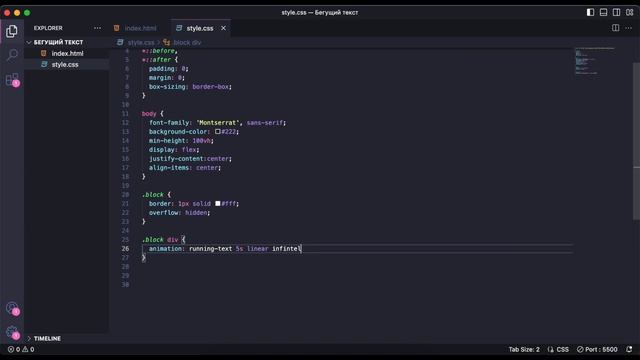The height and width of the screenshot is (360, 640).
Task: Switch to the style.css tab
Action: 200,28
